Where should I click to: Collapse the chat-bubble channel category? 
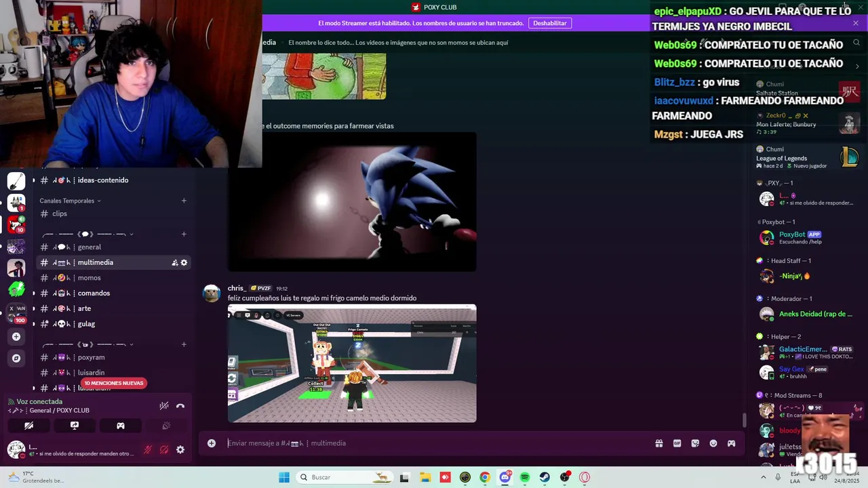pos(87,234)
